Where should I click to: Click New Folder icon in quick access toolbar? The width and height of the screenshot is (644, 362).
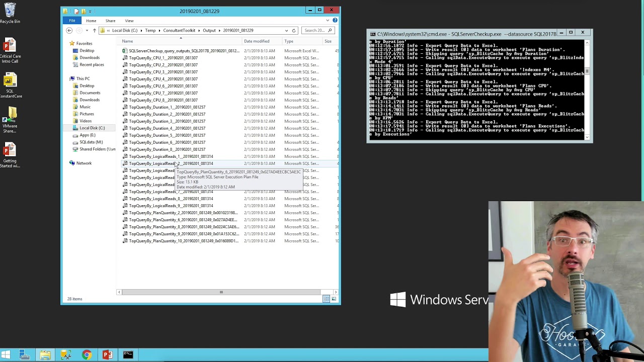point(83,11)
